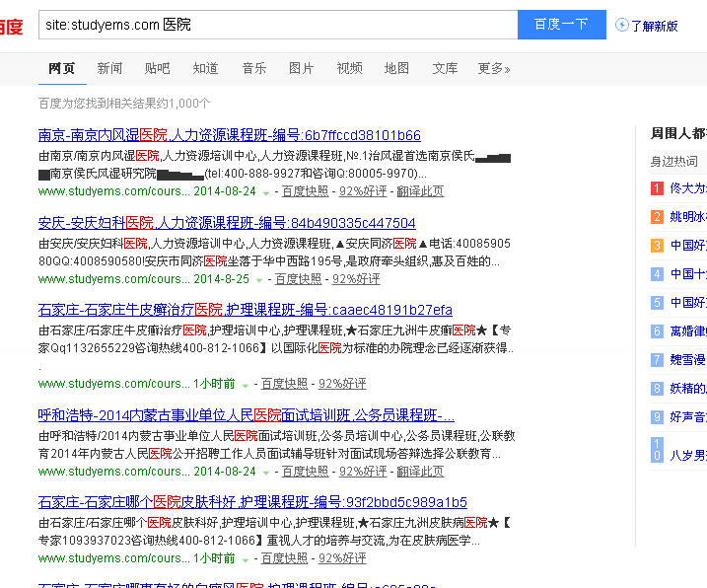Open hot word 5 中国好
This screenshot has height=588, width=707.
pyautogui.click(x=688, y=302)
